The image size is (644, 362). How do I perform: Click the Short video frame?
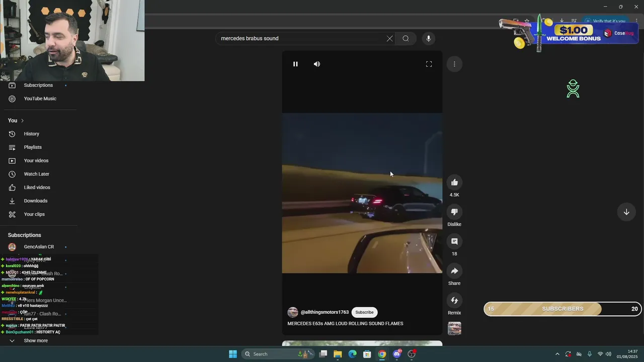(x=362, y=193)
